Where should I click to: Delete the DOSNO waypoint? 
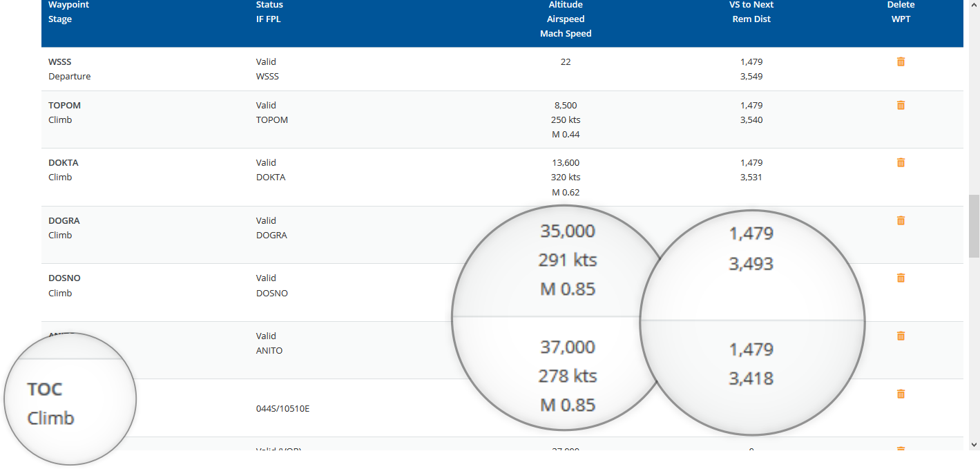tap(901, 278)
